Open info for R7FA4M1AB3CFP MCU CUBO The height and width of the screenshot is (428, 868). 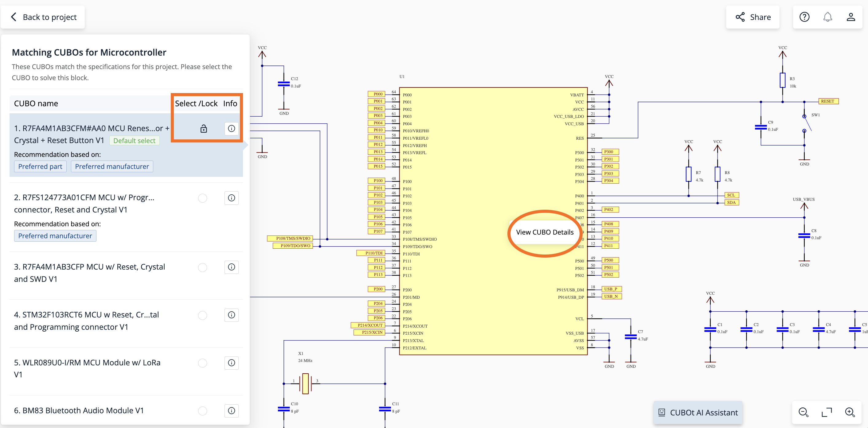tap(232, 267)
